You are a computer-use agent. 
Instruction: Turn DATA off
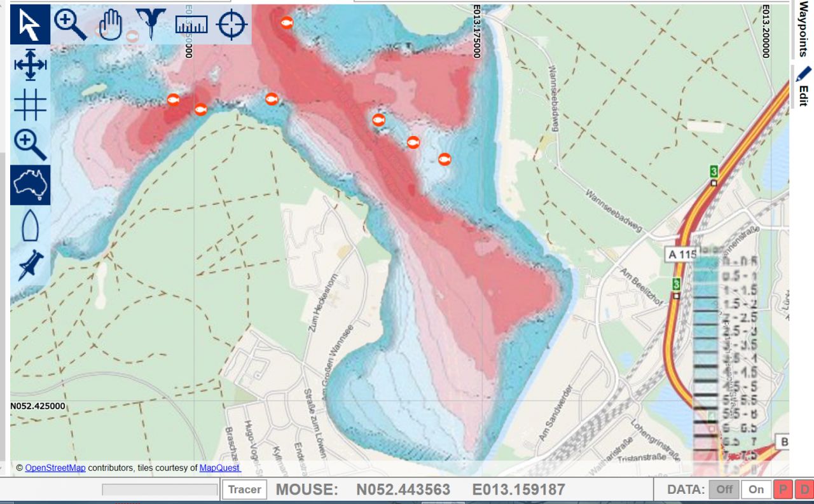pos(724,489)
